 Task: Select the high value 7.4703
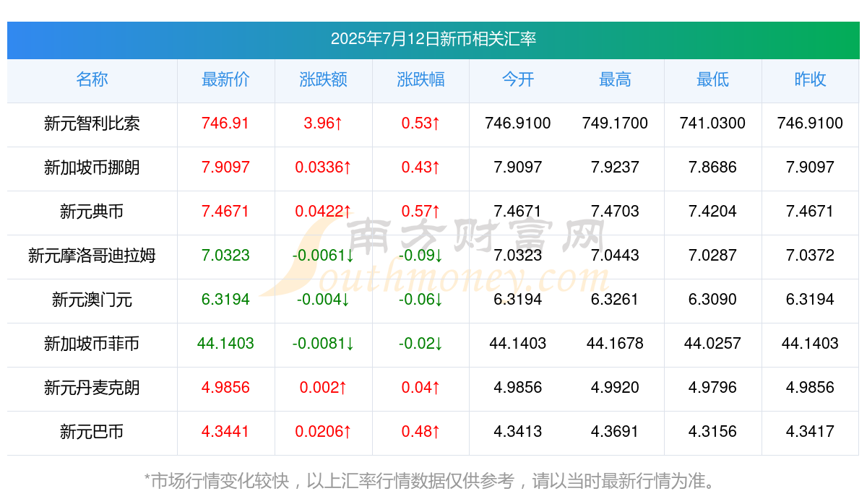615,212
